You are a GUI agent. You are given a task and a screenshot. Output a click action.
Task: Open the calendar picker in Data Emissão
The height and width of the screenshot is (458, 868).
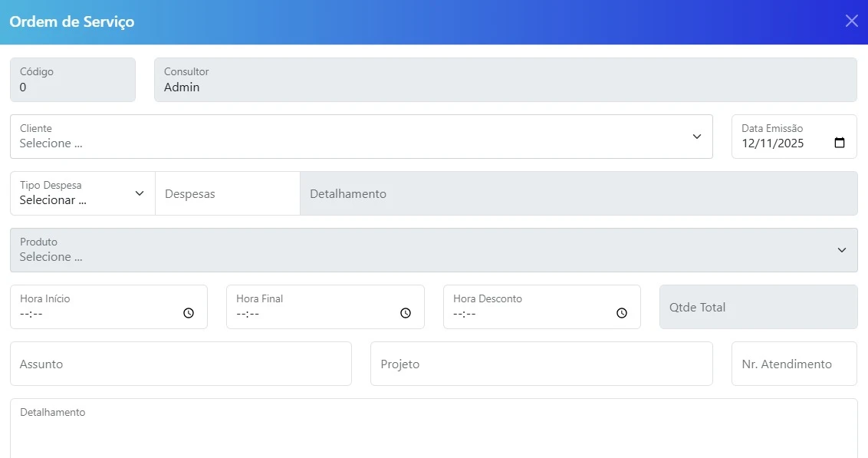click(x=839, y=143)
